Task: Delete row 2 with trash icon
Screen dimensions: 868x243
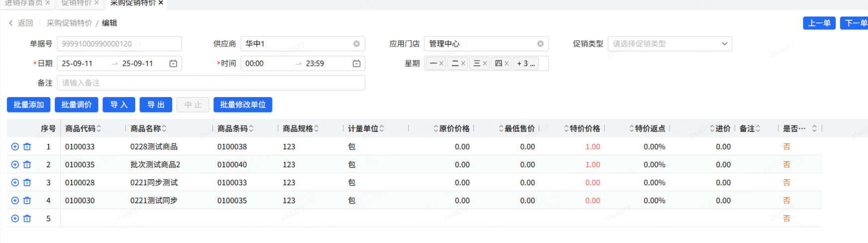Action: 27,164
